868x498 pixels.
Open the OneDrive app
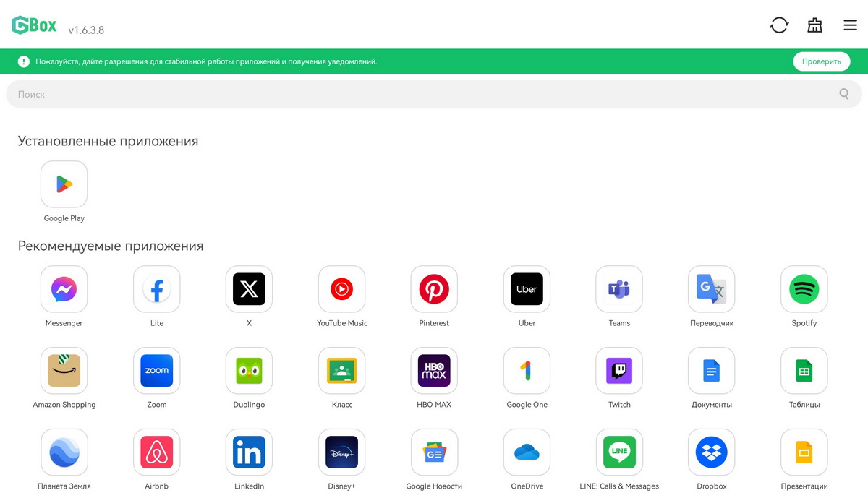pos(527,452)
